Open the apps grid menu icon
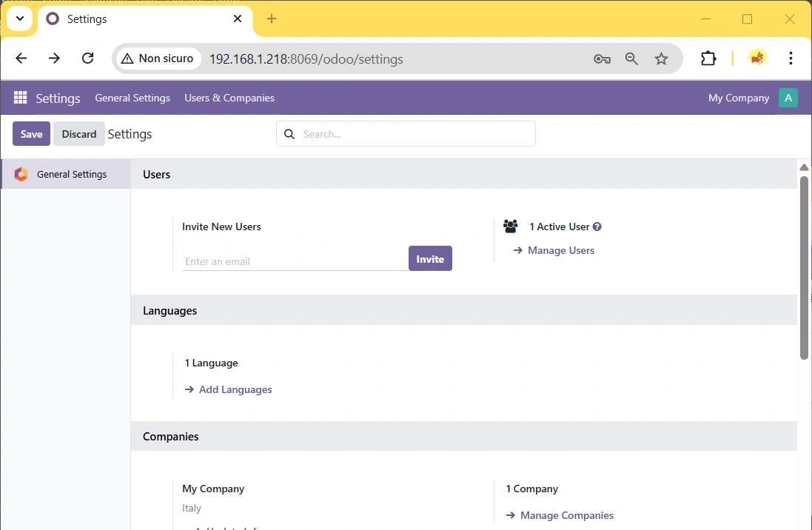Viewport: 812px width, 530px height. (19, 97)
